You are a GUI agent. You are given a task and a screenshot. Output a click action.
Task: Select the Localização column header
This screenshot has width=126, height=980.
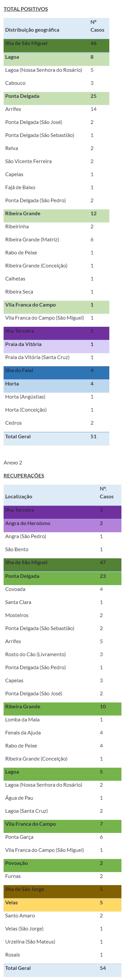19,496
